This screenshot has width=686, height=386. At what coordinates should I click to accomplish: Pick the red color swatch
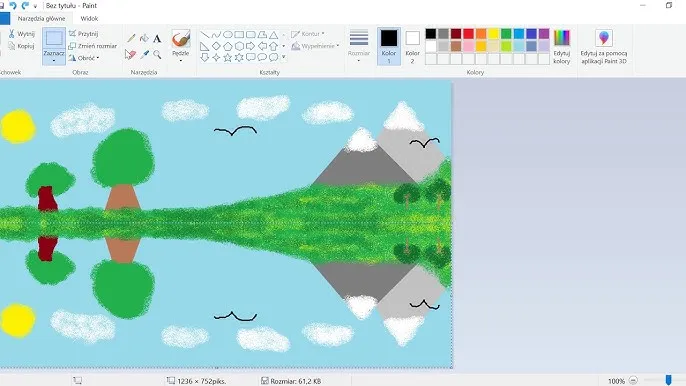[469, 34]
